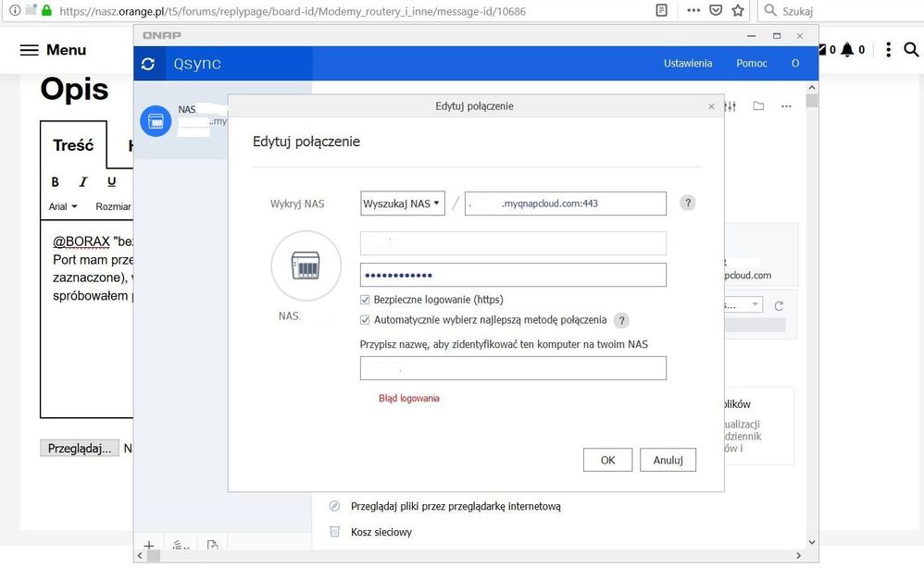Open the Arial font dropdown
Image resolution: width=924 pixels, height=568 pixels.
point(63,206)
